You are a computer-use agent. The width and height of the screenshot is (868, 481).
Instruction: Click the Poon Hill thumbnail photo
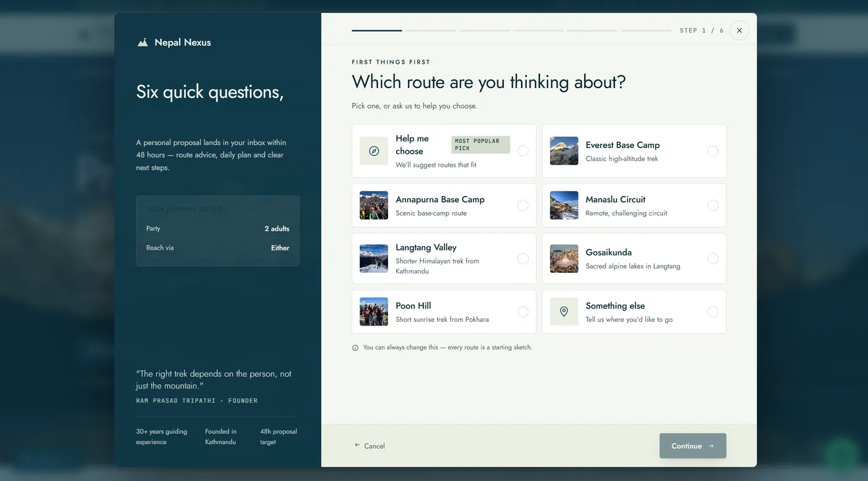coord(374,312)
